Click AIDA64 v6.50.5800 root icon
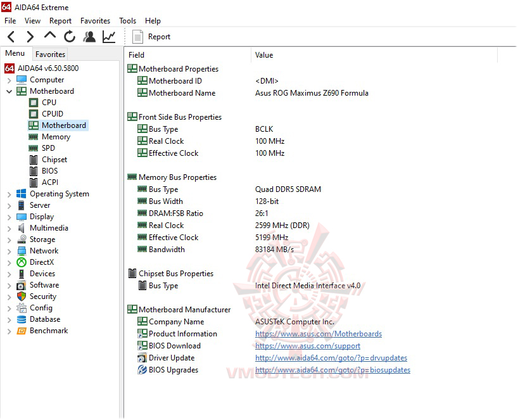518x420 pixels. (9, 68)
